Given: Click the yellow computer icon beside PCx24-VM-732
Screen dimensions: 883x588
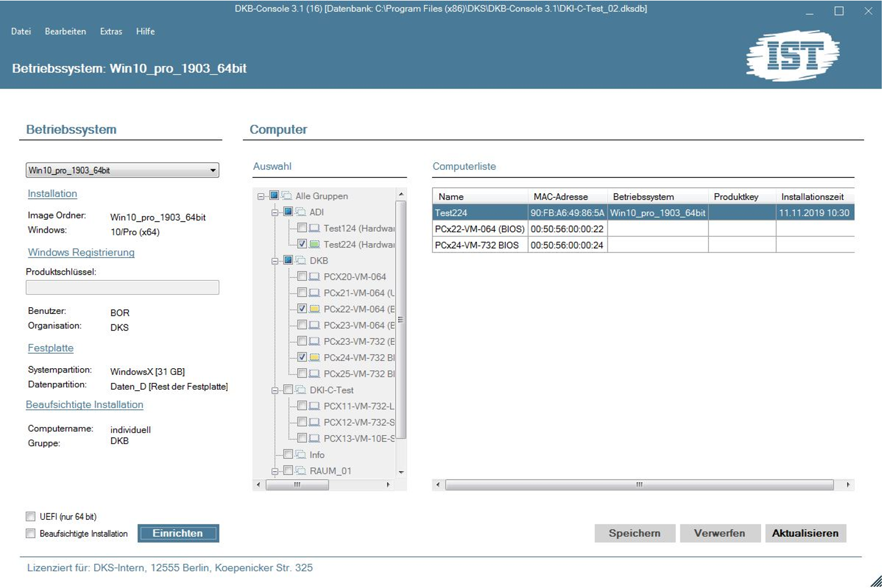Looking at the screenshot, I should (x=314, y=357).
